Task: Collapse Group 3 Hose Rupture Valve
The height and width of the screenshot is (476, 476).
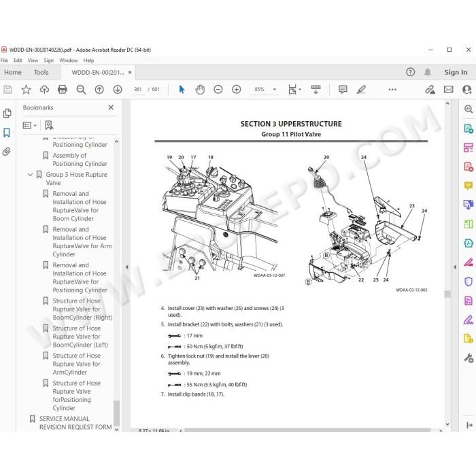Action: point(30,175)
